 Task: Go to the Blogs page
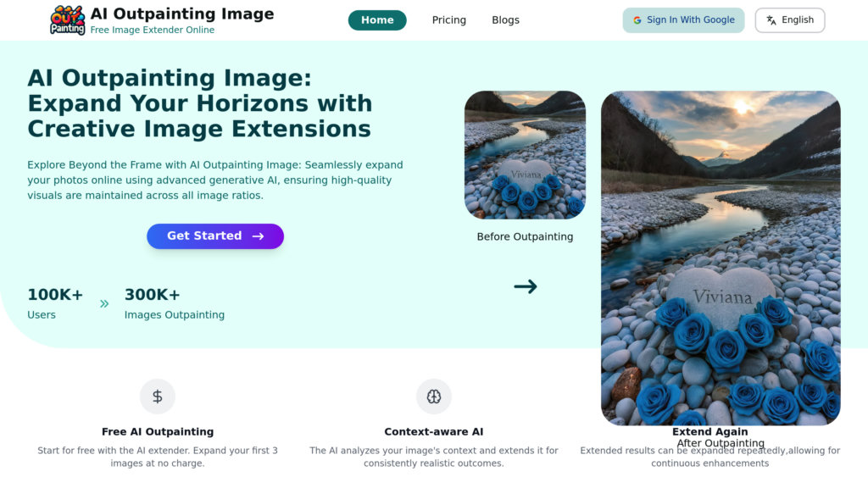coord(505,20)
